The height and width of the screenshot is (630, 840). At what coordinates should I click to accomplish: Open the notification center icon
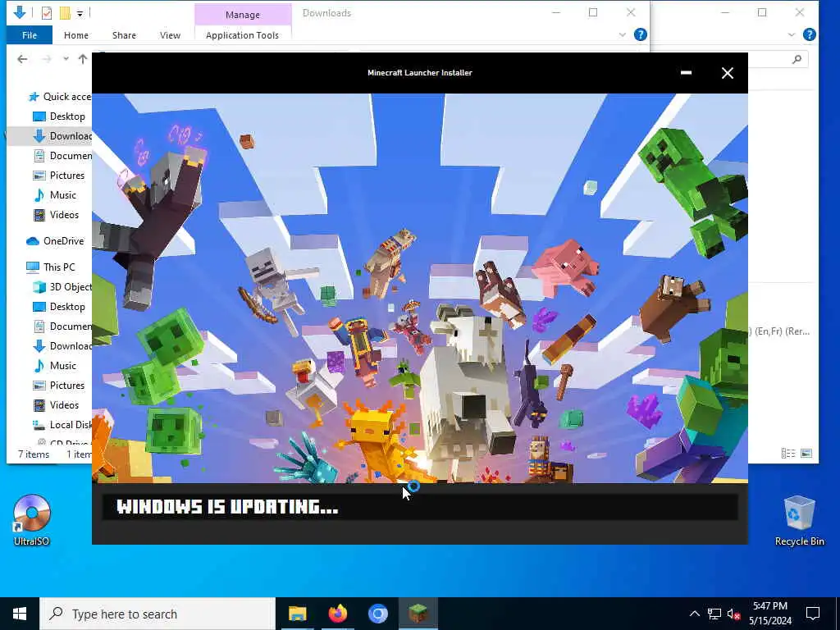point(813,614)
